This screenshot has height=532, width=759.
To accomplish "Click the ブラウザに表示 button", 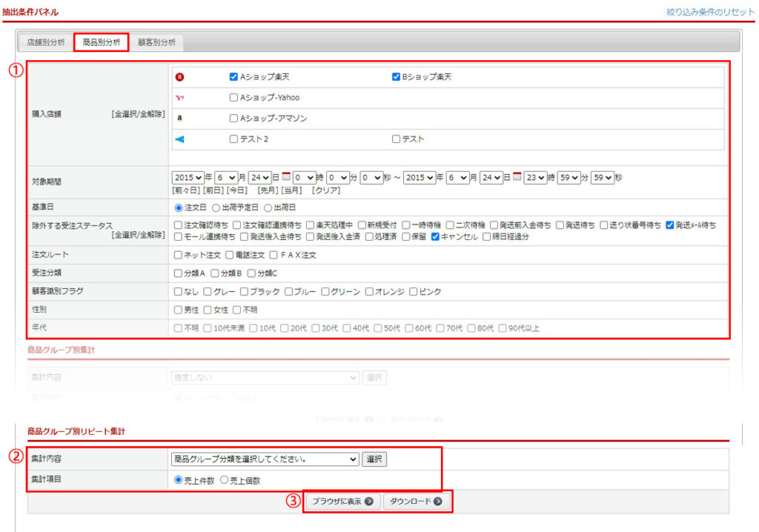I will coord(342,502).
